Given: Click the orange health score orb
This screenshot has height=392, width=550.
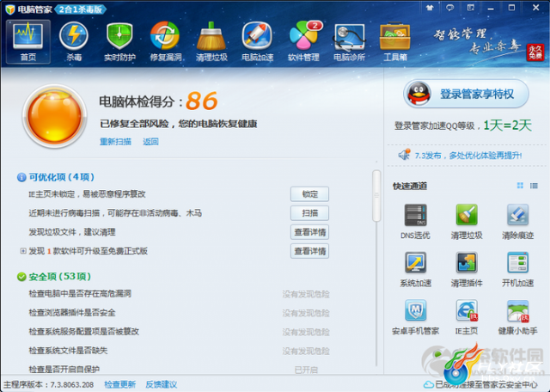Looking at the screenshot, I should [55, 116].
